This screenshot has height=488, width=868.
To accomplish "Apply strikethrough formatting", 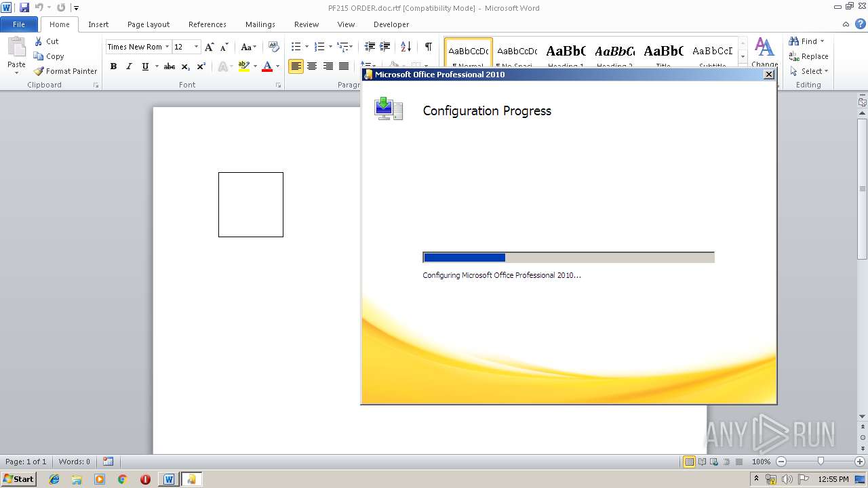I will click(170, 66).
